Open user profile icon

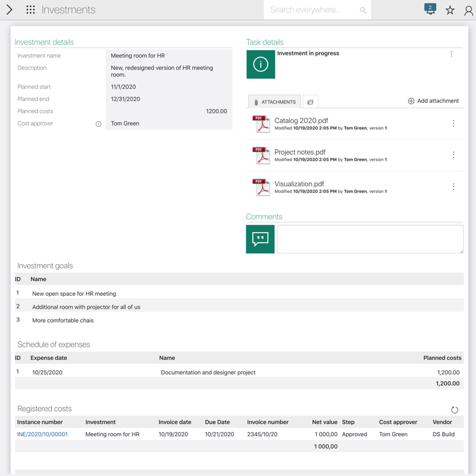[468, 10]
